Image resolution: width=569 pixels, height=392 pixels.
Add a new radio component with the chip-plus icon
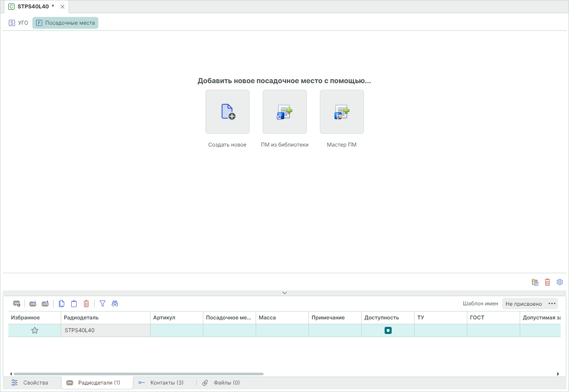click(x=17, y=304)
